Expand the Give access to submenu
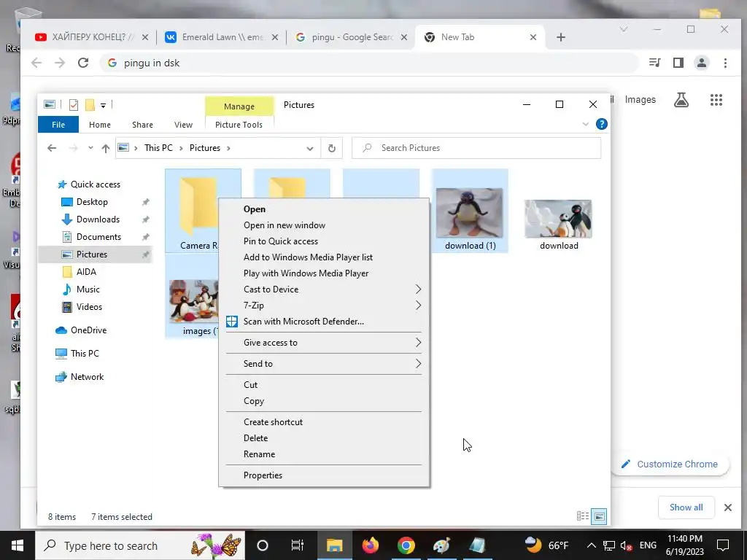The image size is (747, 560). coord(324,343)
